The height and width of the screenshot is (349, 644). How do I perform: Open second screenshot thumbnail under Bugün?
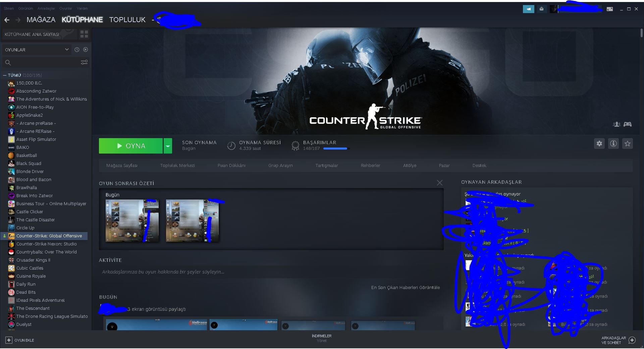pyautogui.click(x=192, y=221)
